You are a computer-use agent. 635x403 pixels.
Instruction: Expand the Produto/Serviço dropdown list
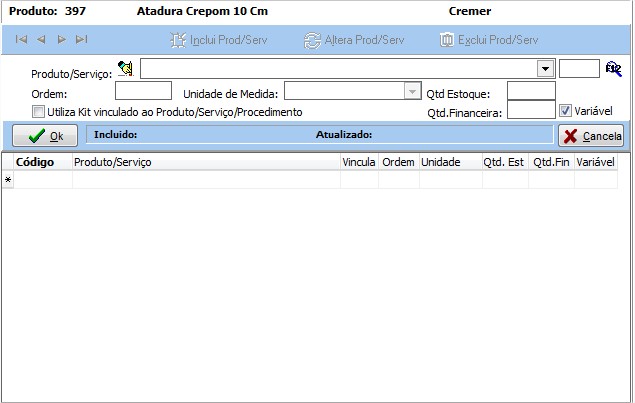pos(545,70)
